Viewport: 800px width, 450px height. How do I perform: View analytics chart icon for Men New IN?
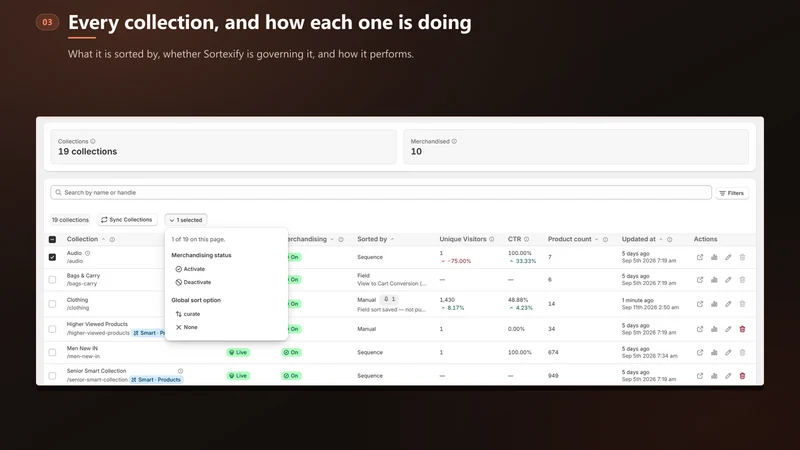(714, 352)
